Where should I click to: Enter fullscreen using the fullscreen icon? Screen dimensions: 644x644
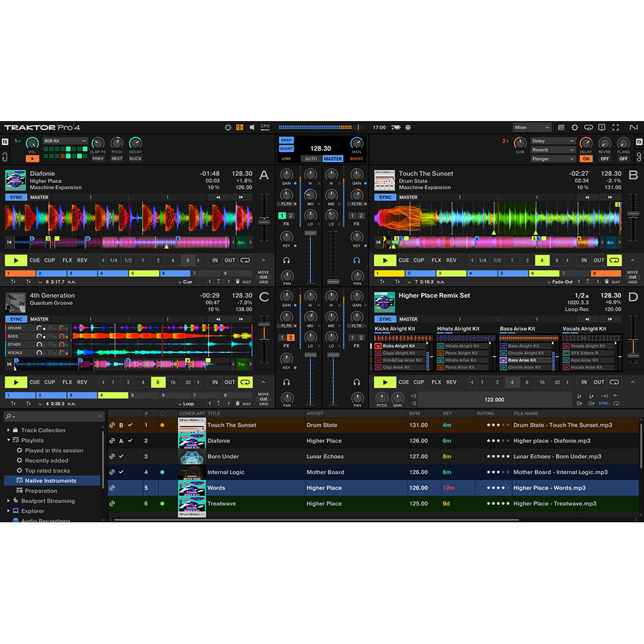coord(616,127)
